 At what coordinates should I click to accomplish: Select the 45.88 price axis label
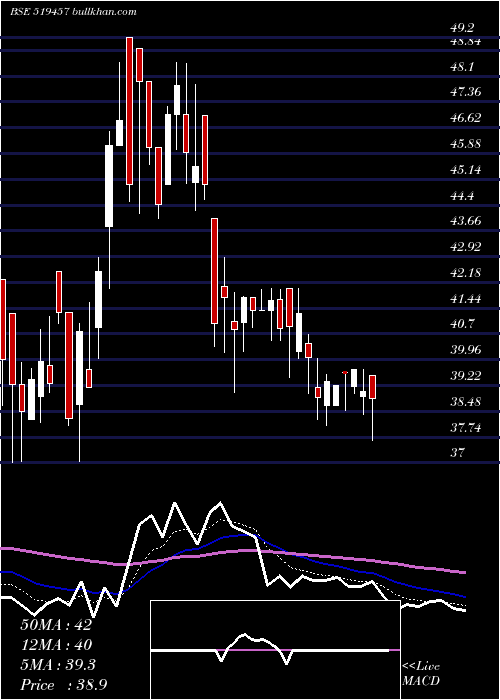pyautogui.click(x=466, y=144)
